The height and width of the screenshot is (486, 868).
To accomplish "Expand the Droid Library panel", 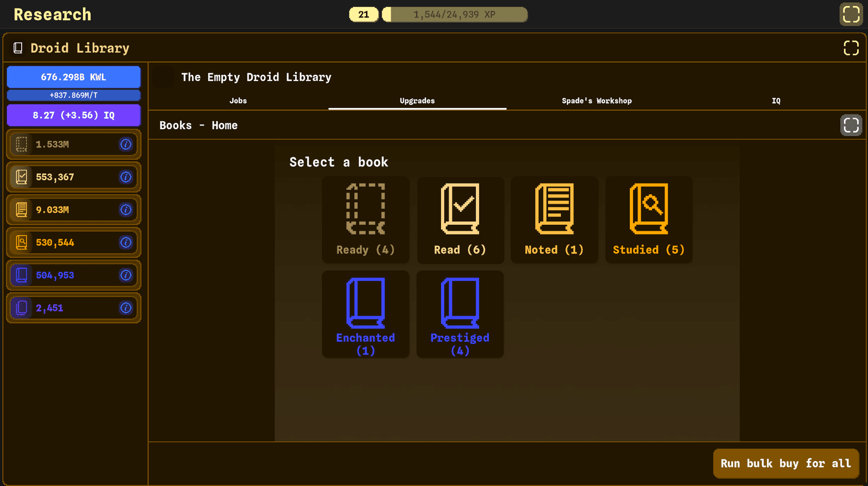I will (x=851, y=48).
